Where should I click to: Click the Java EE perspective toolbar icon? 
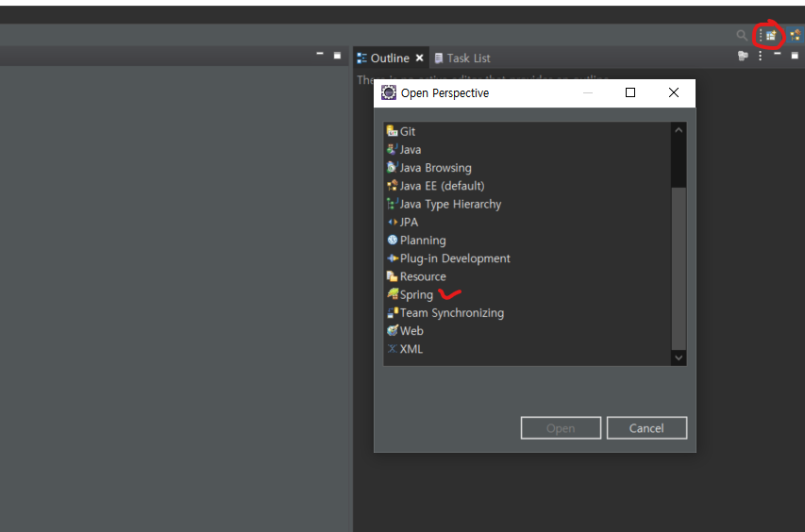796,36
